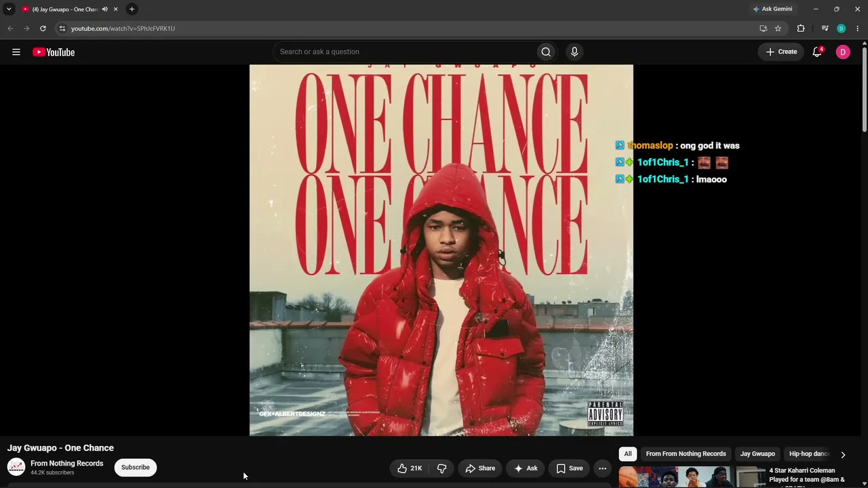The width and height of the screenshot is (868, 488).
Task: Mute the tab via its speaker icon
Action: tap(104, 9)
